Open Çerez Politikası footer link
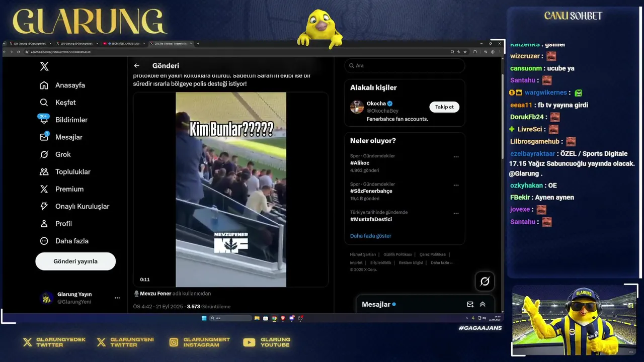 click(433, 254)
